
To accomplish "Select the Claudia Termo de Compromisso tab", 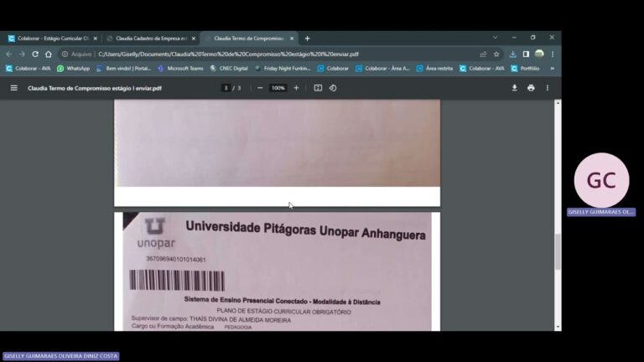I will point(248,39).
